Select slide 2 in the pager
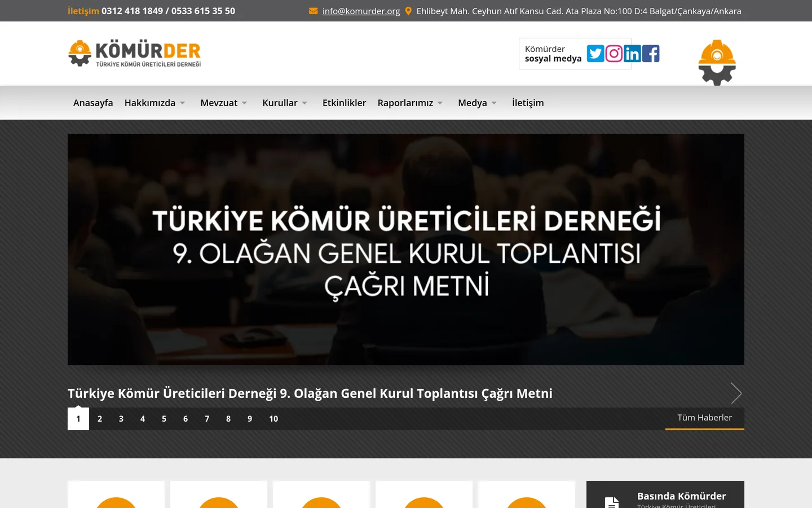Screen dimensions: 812x508 click(100, 419)
